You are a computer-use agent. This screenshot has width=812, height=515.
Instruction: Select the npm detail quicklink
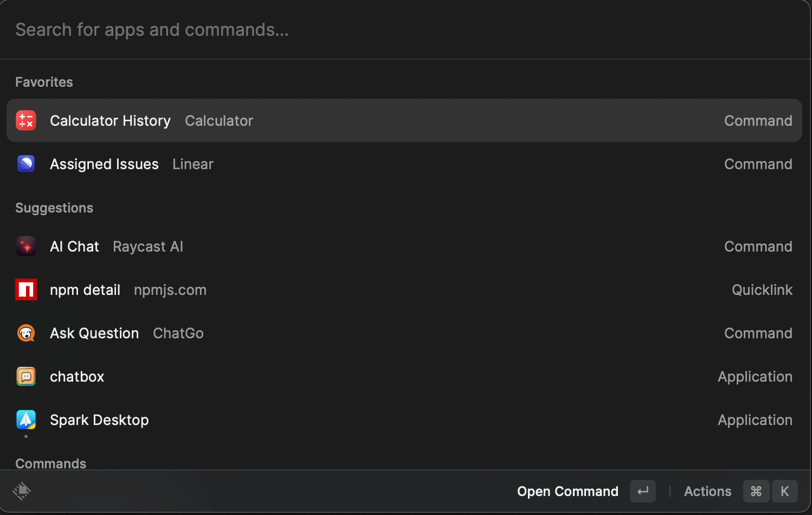pyautogui.click(x=404, y=289)
